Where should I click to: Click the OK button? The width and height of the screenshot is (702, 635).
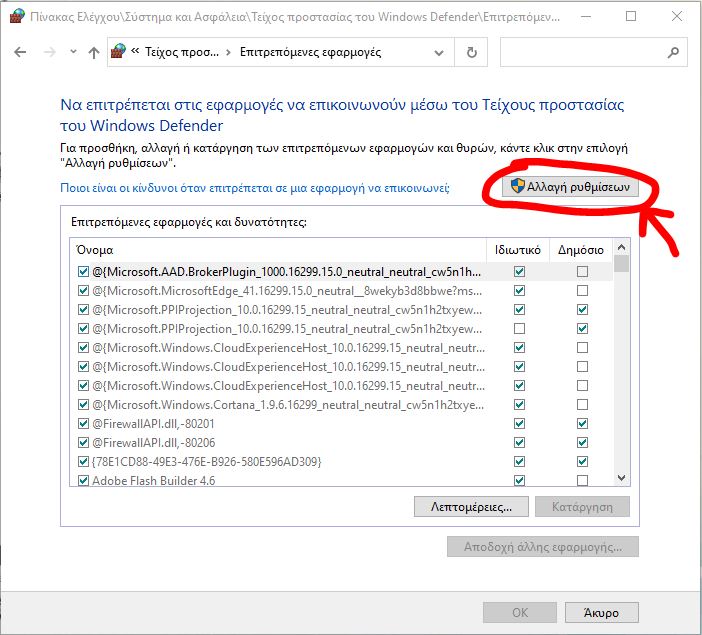pos(520,613)
